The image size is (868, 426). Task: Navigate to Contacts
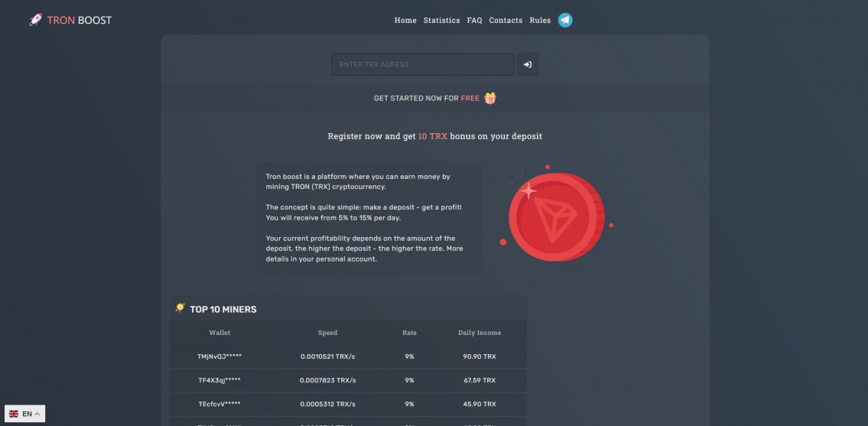(506, 21)
